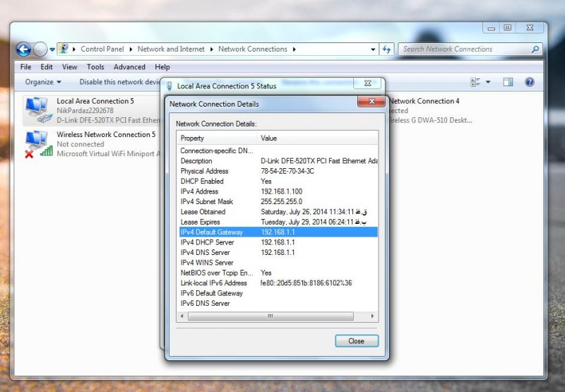This screenshot has height=392, width=565.
Task: Open recent pages dropdown beside Forward button
Action: pos(52,49)
